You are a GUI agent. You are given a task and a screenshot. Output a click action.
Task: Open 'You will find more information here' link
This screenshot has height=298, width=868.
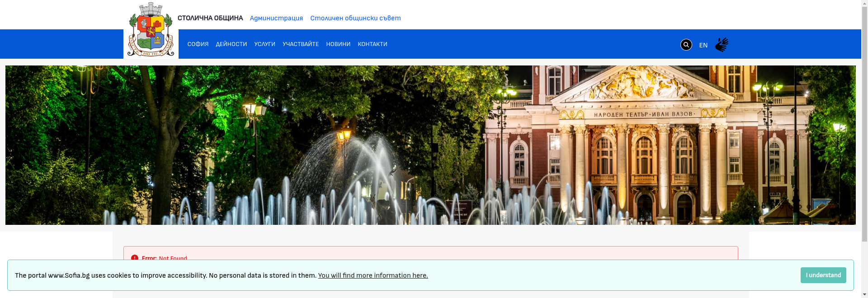coord(373,275)
